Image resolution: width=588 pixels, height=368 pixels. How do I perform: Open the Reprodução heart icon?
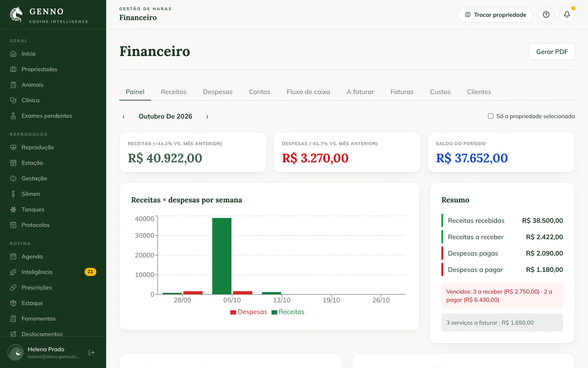pos(13,148)
